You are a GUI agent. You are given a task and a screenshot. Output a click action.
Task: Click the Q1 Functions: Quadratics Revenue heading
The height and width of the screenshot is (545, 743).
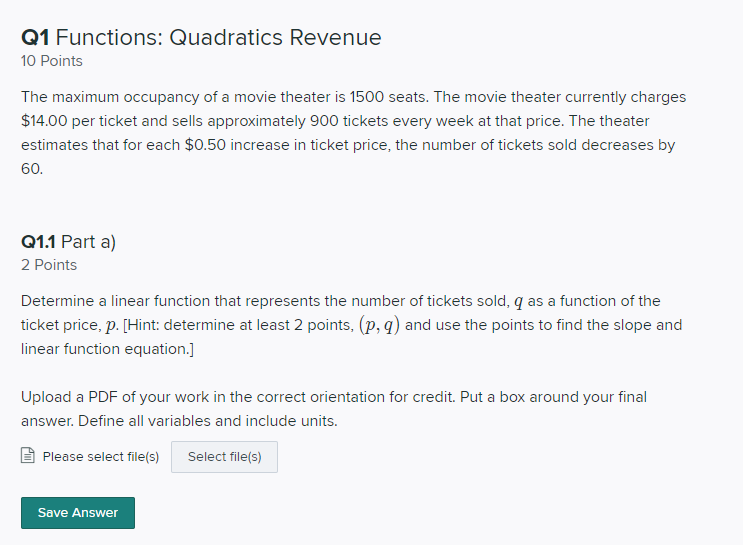pyautogui.click(x=201, y=37)
